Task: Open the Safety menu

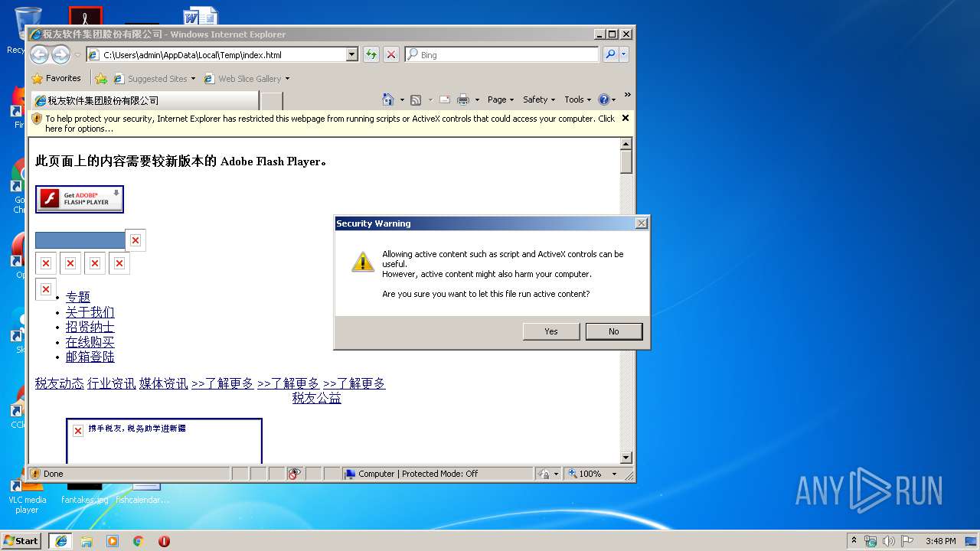Action: point(539,99)
